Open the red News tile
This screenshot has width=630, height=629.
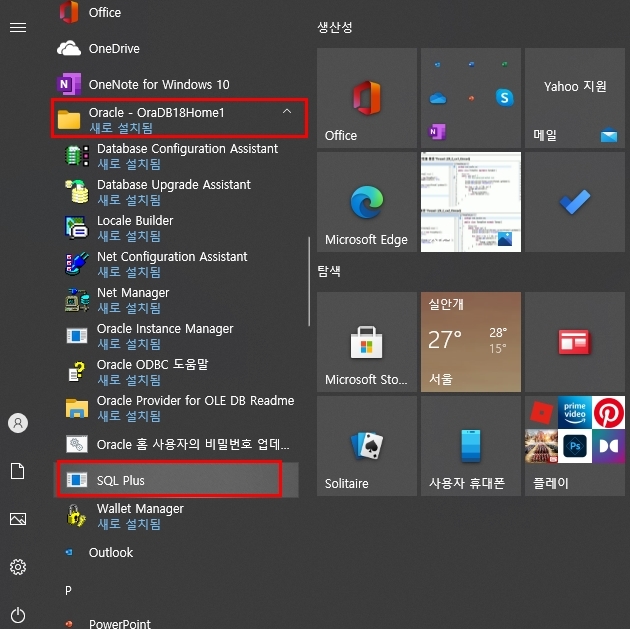(x=575, y=342)
